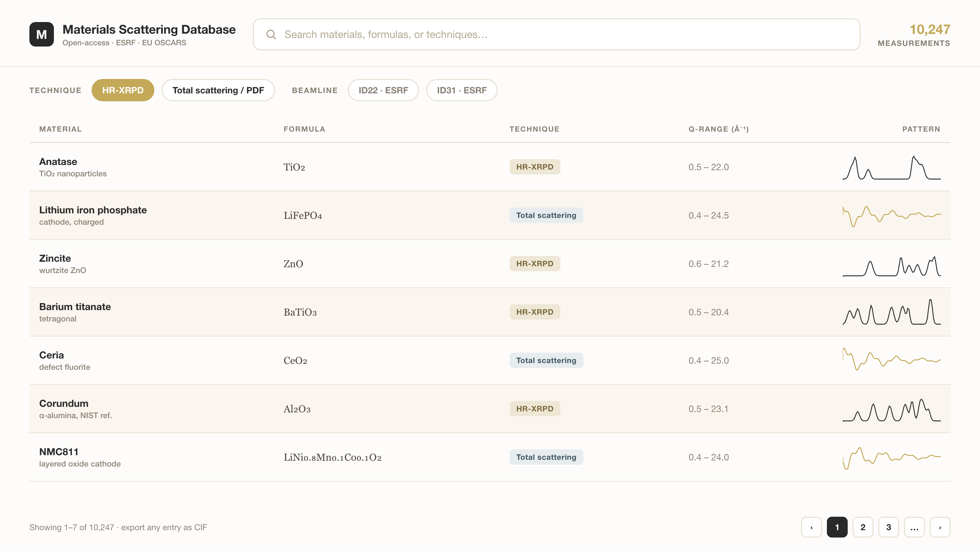
Task: Click Total scattering tag on NMC811 row
Action: (546, 457)
